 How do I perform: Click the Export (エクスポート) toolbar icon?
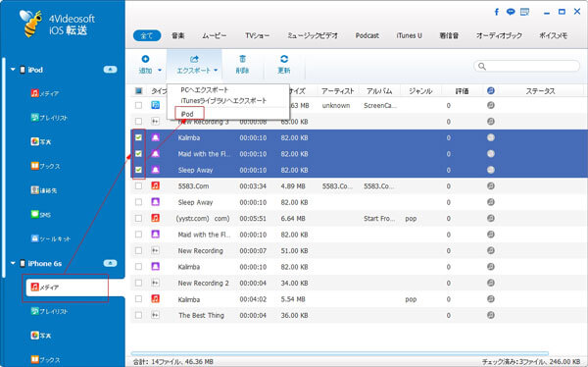[x=194, y=59]
